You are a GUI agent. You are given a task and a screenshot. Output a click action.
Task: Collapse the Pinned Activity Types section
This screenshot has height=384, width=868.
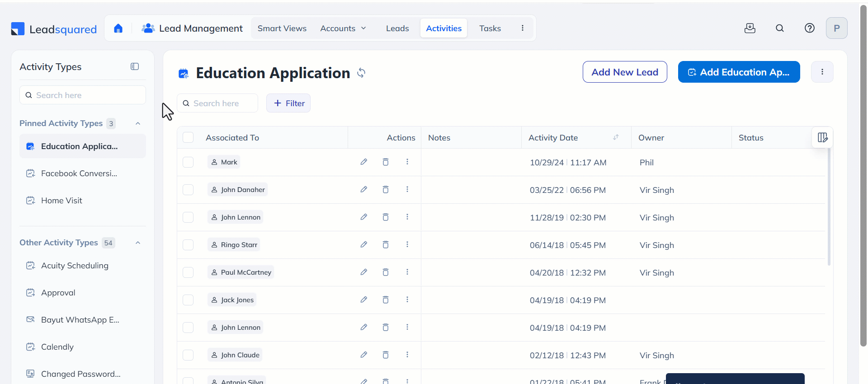138,123
